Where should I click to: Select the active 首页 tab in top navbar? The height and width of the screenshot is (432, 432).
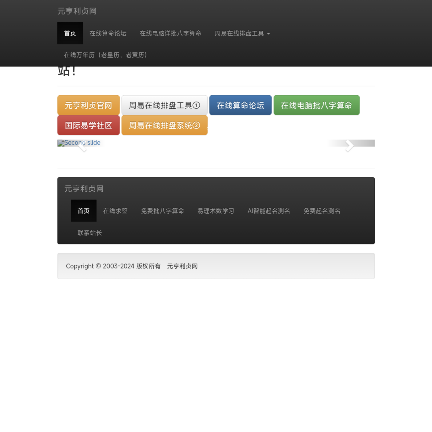[70, 33]
